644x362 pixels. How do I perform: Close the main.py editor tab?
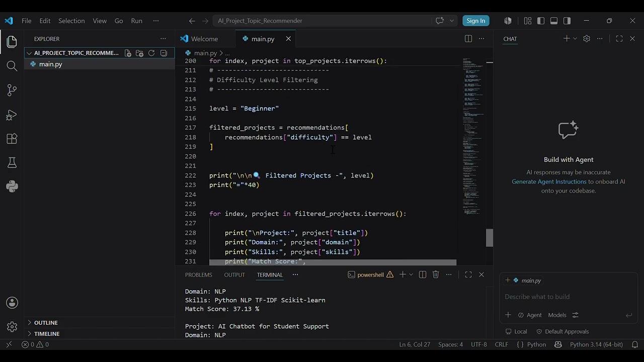pos(288,39)
